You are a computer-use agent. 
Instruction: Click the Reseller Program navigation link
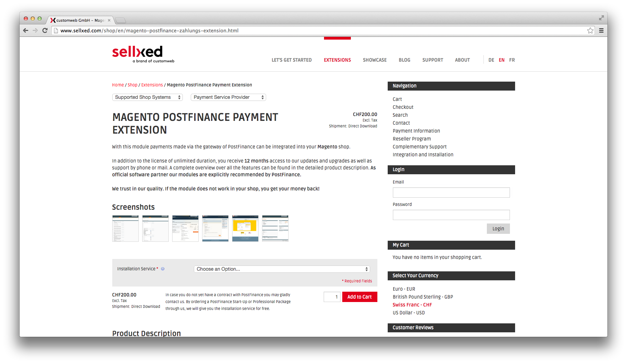[411, 139]
